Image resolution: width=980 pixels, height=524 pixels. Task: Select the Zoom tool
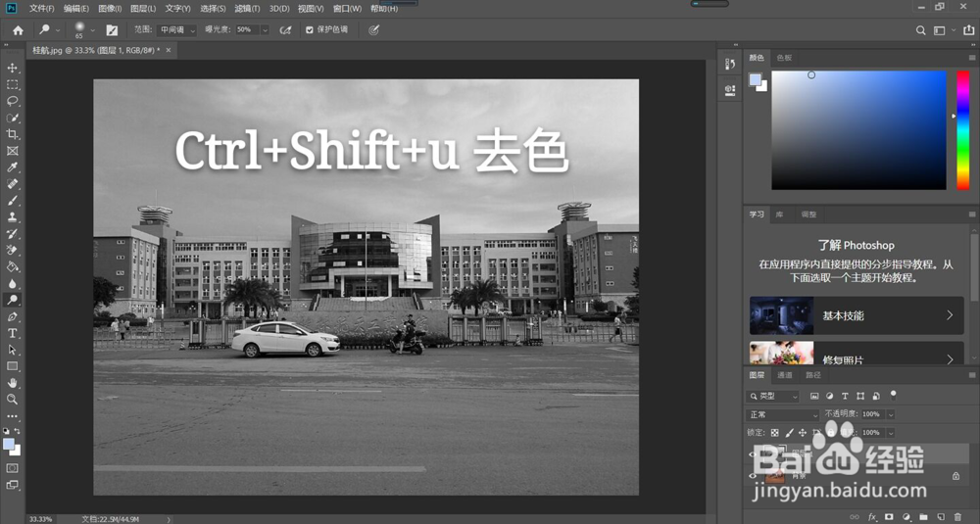point(12,399)
